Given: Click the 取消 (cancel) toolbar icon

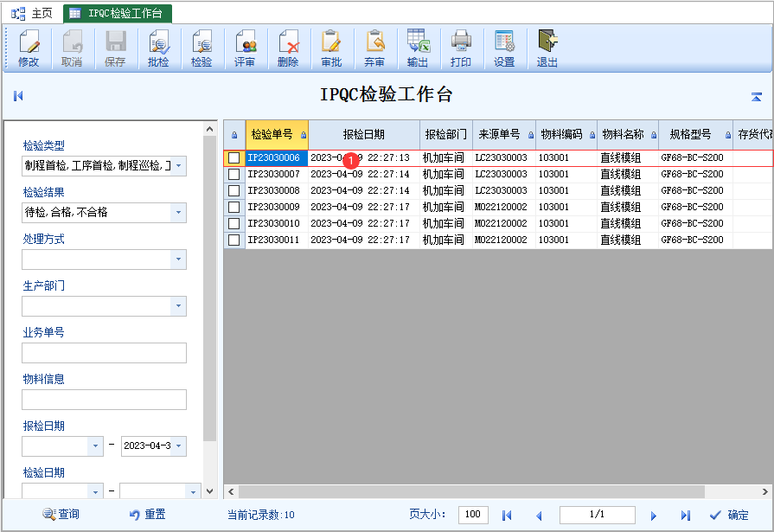Looking at the screenshot, I should 72,48.
